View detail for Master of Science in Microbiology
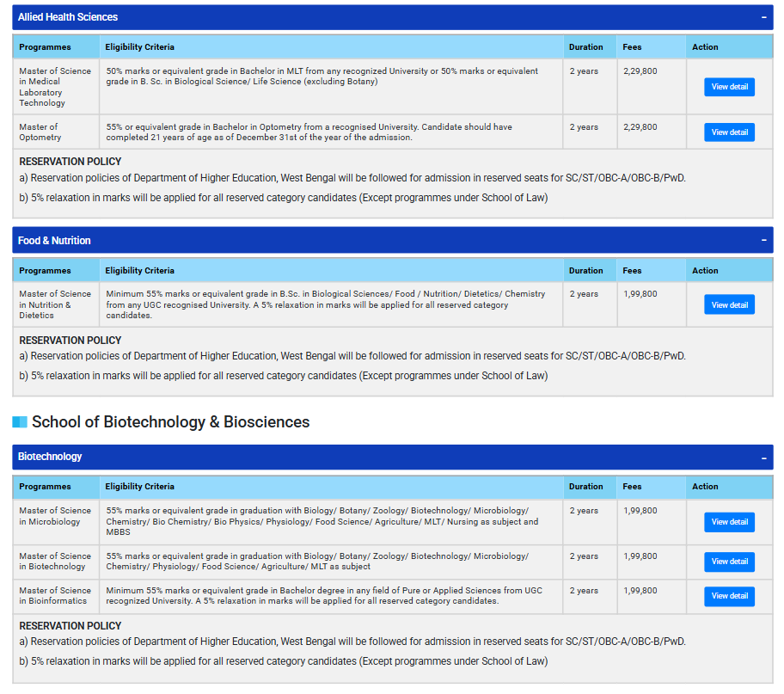This screenshot has height=694, width=784. tap(728, 522)
